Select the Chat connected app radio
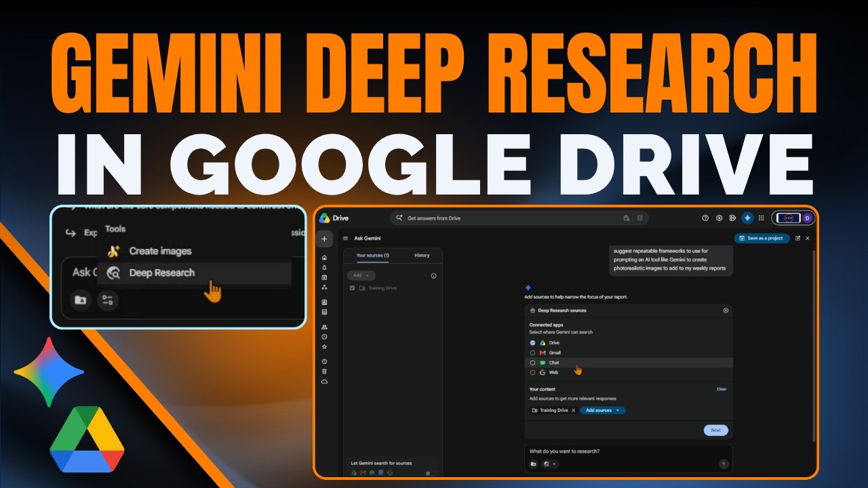868x488 pixels. point(532,363)
